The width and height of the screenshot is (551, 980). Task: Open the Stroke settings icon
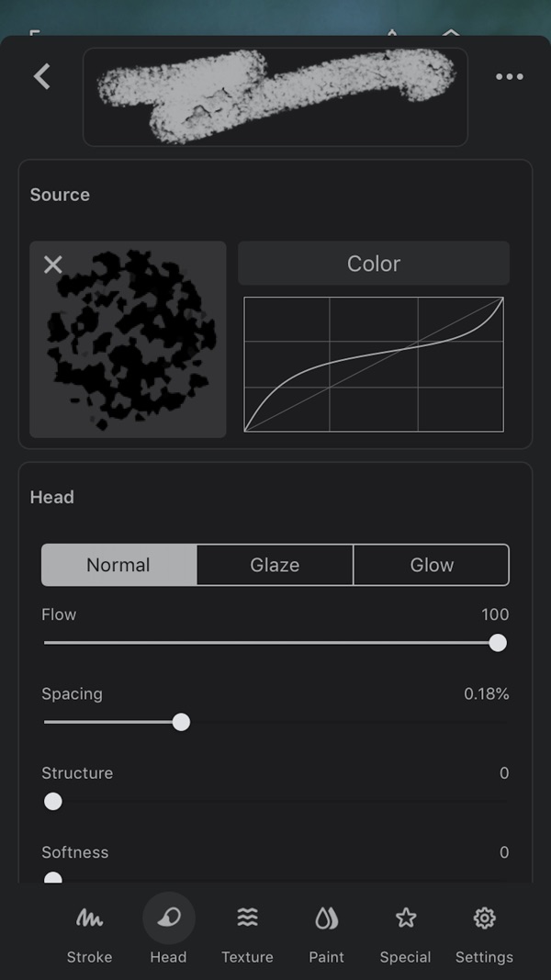[89, 918]
